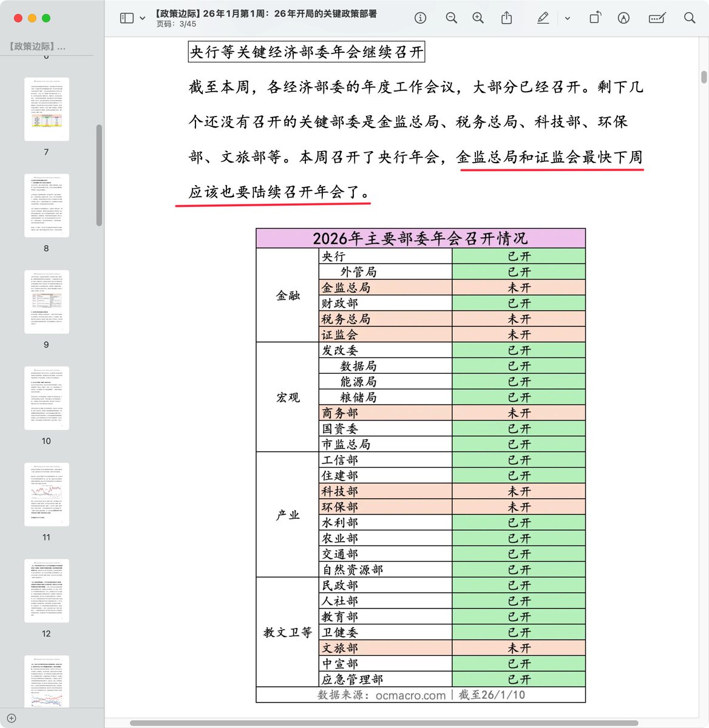Viewport: 709px width, 728px height.
Task: Click the sidebar vertical scrollbar
Action: coord(99,175)
